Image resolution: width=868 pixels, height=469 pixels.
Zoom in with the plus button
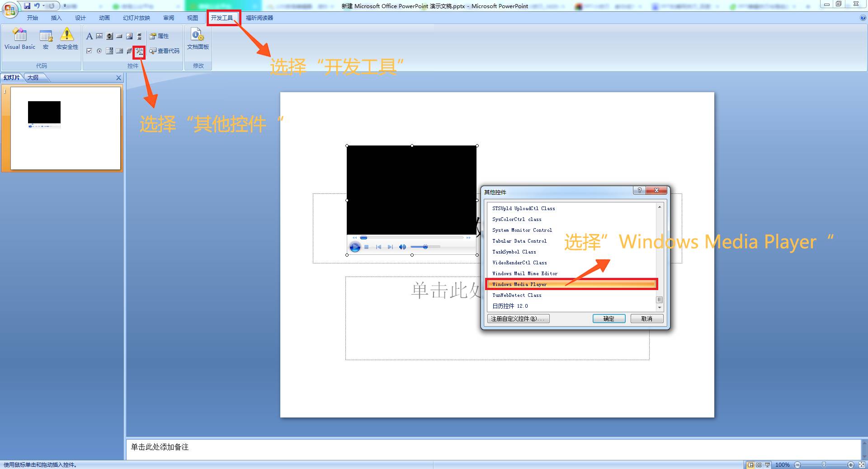point(851,465)
